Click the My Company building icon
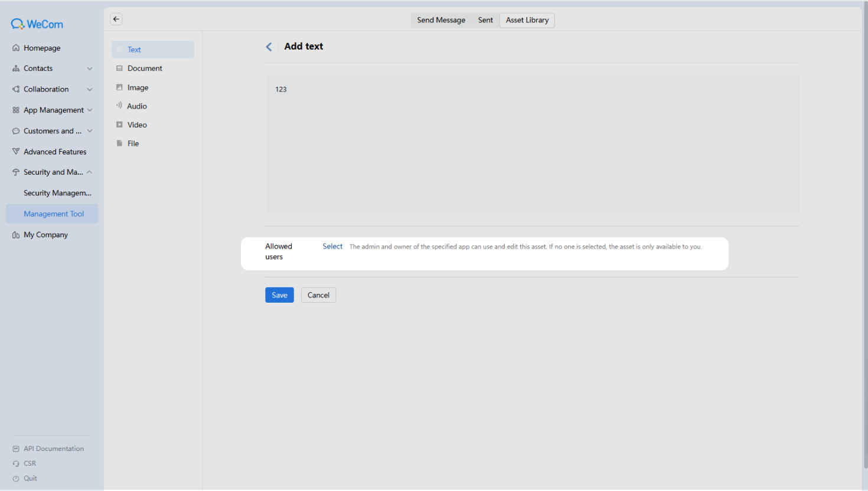Screen dimensions: 868x491 coord(16,235)
